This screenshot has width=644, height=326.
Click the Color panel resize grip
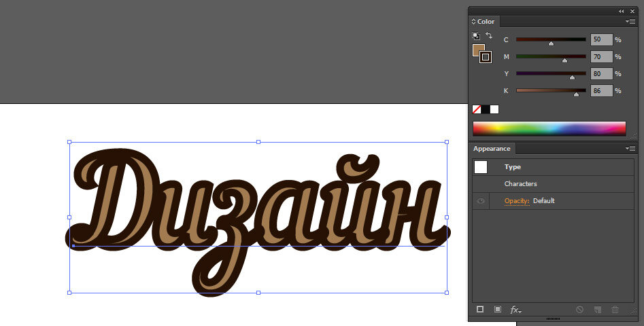[633, 137]
